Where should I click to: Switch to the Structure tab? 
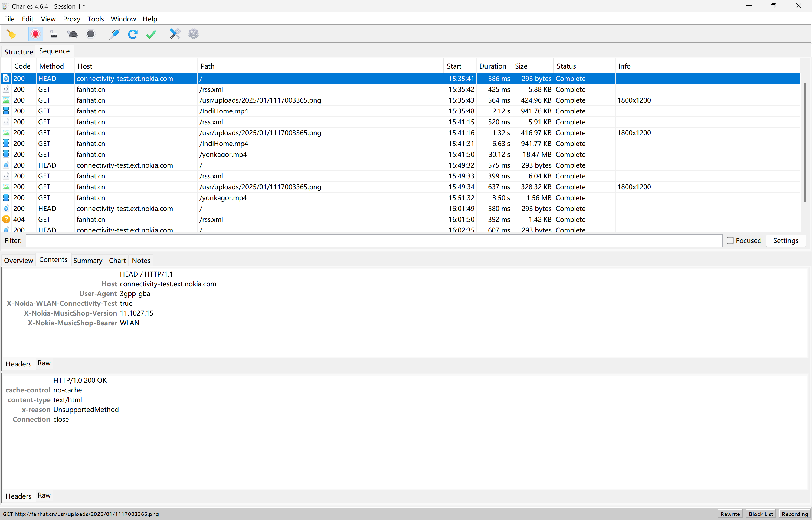click(19, 52)
